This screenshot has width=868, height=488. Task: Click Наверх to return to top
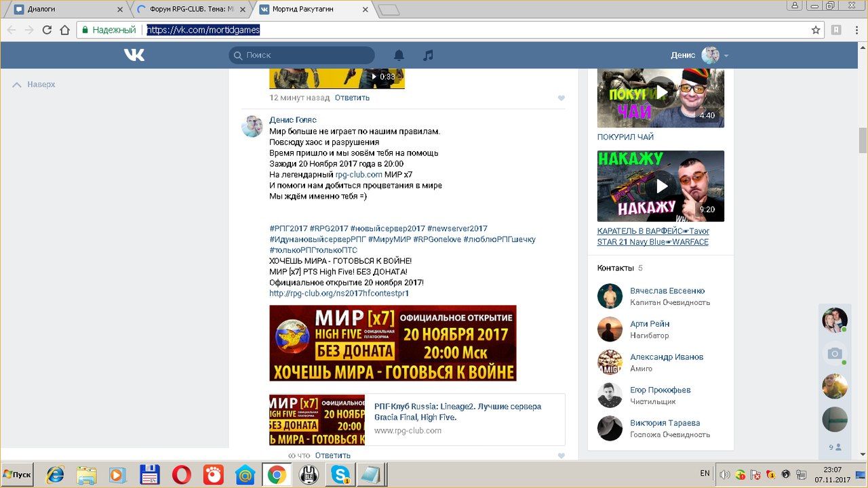click(x=34, y=85)
